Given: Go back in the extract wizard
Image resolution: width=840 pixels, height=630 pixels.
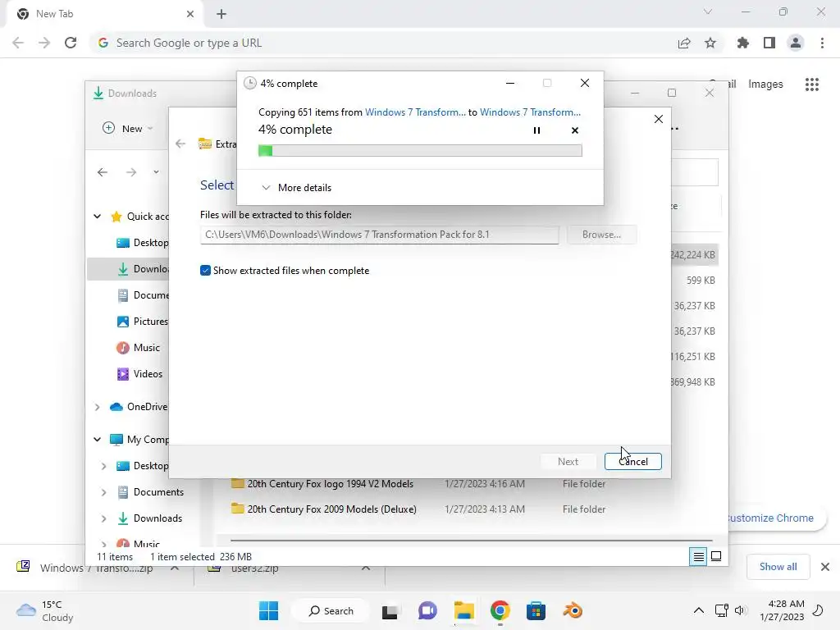Looking at the screenshot, I should [180, 144].
